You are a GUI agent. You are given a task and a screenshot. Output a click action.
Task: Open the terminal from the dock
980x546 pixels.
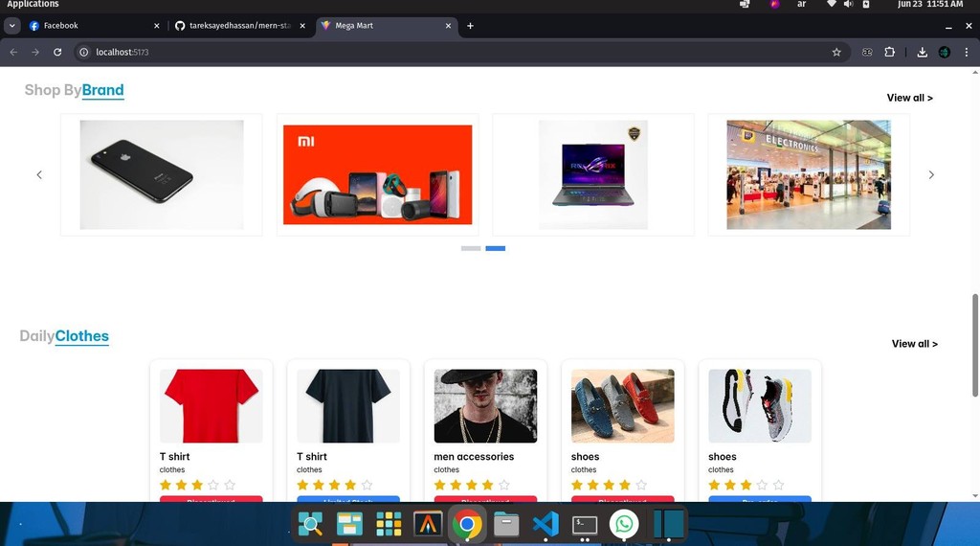(x=585, y=524)
